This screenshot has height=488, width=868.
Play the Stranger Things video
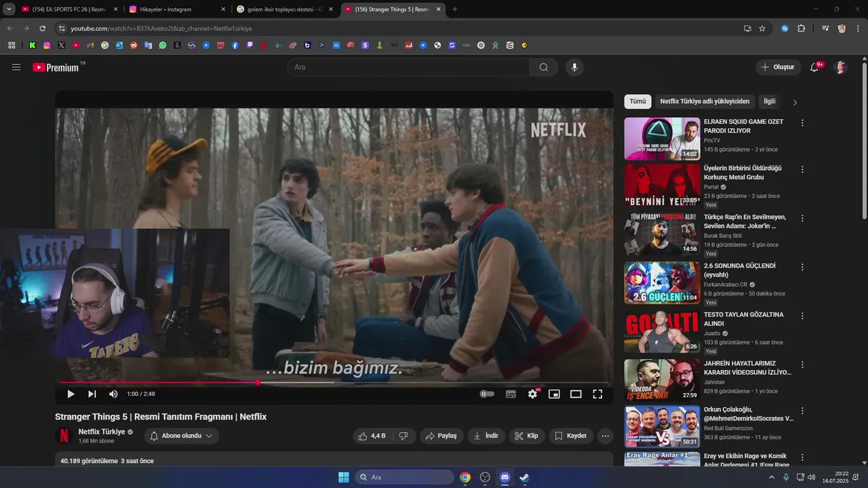click(x=71, y=394)
